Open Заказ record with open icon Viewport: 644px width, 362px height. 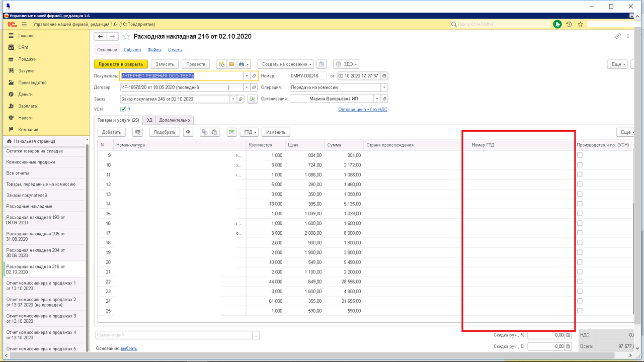(x=241, y=99)
